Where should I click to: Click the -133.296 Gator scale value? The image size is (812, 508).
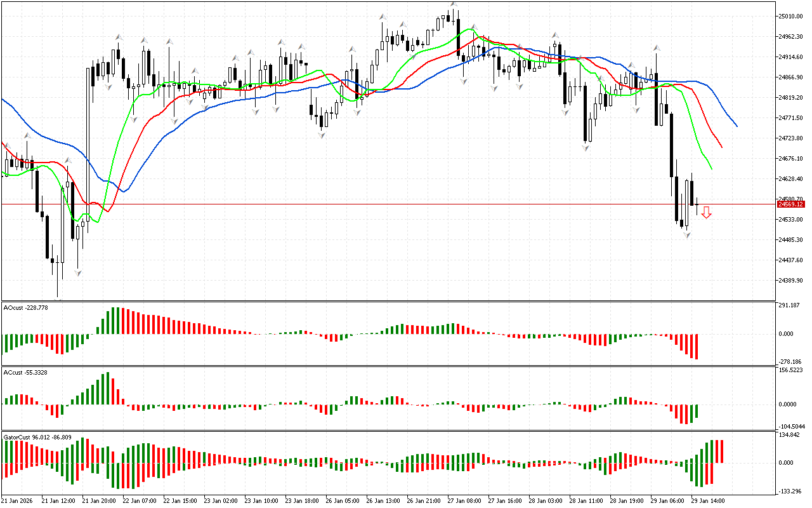[790, 491]
